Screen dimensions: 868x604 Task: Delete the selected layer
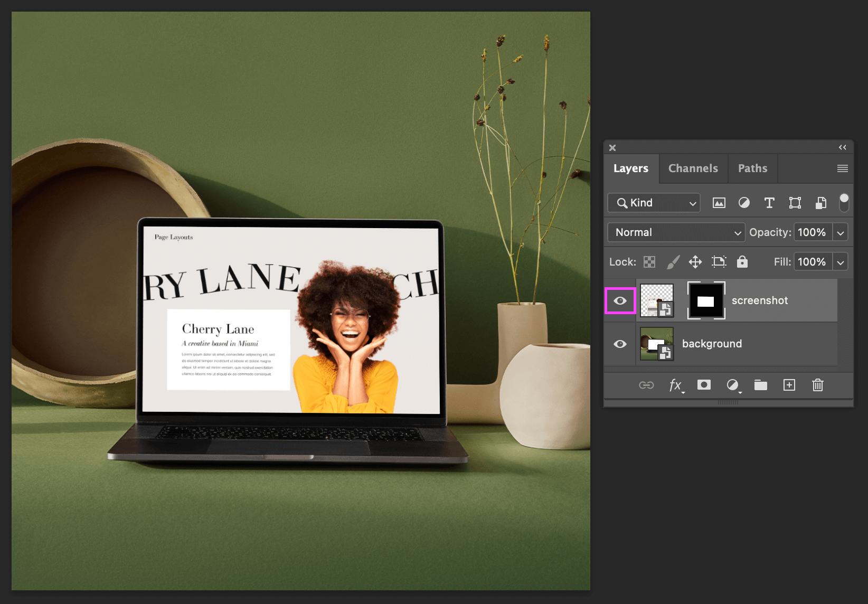(x=817, y=385)
